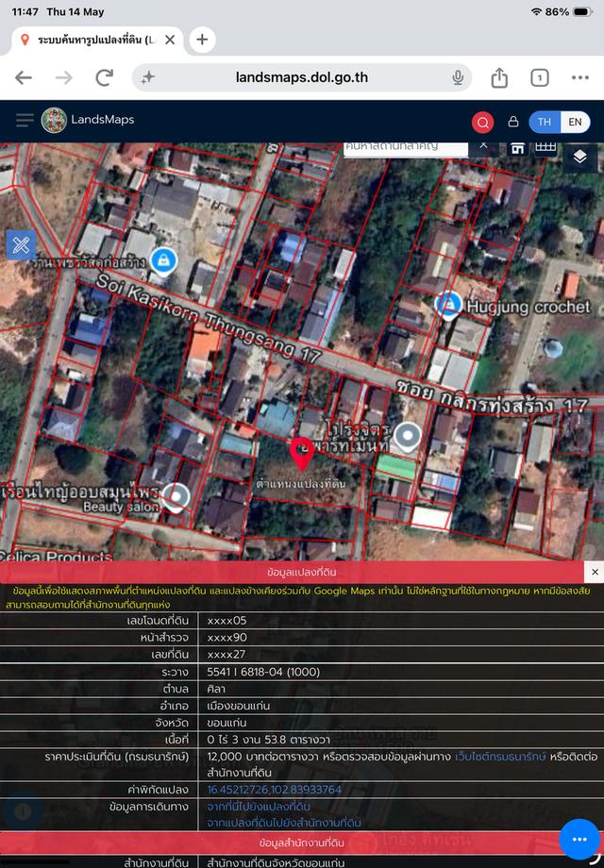
Task: Open directions จากที่นี่ไปยังแปลงที่ดิน
Action: click(x=259, y=806)
